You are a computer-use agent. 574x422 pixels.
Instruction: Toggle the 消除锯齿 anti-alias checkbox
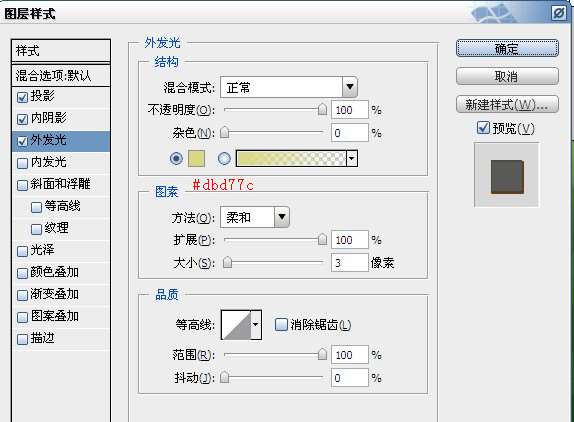281,324
